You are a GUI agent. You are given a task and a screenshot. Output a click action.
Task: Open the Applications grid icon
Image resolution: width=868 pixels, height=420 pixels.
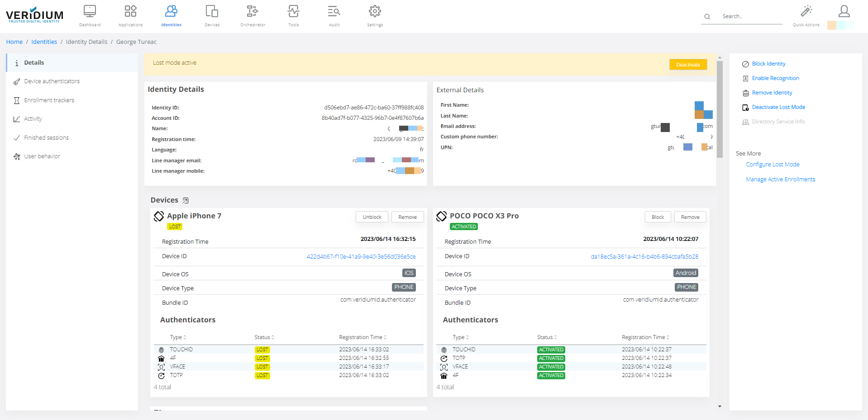coord(130,12)
